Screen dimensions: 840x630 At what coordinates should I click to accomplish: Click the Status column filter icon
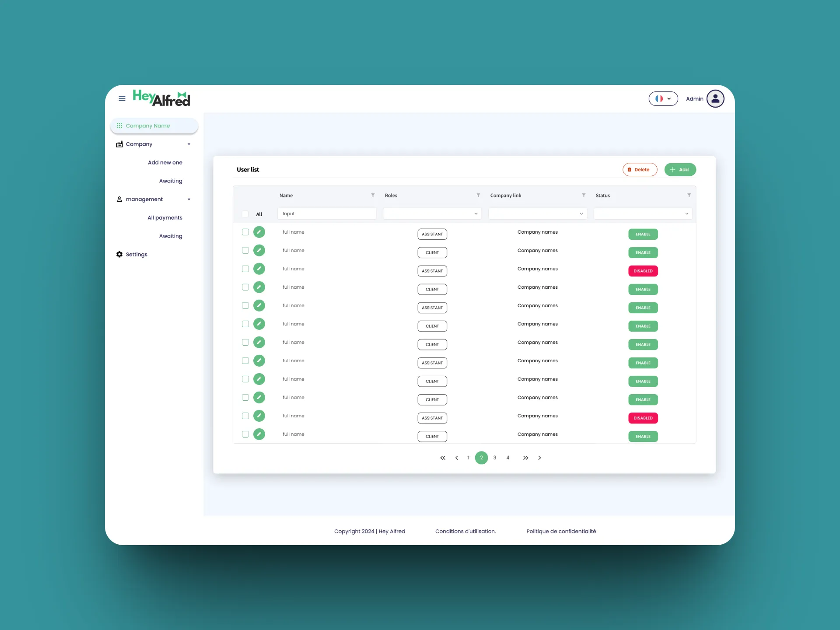689,195
